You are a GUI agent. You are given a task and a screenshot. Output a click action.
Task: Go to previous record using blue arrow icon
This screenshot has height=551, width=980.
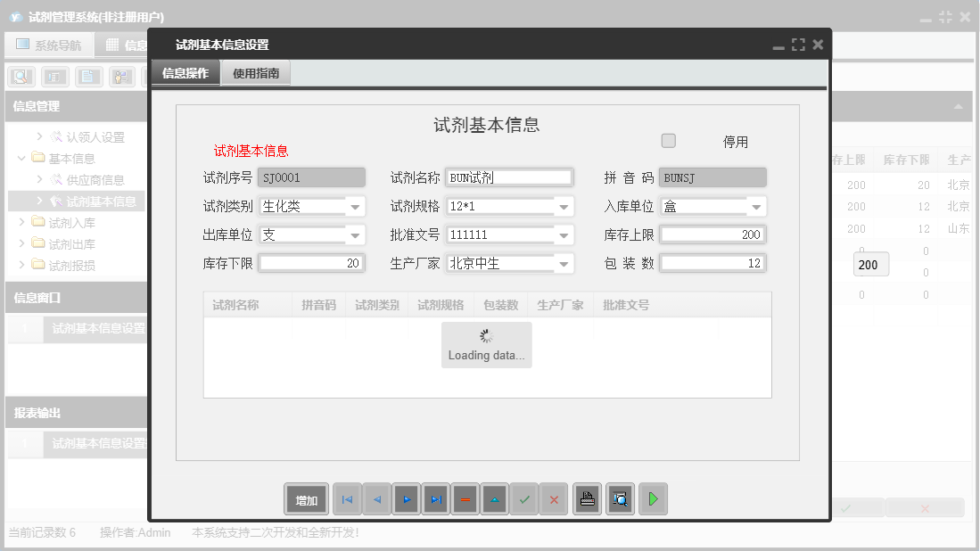click(376, 498)
